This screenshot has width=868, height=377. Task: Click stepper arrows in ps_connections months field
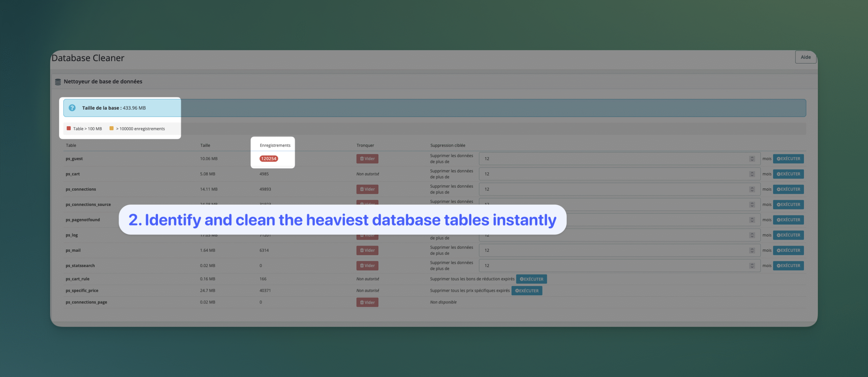752,189
